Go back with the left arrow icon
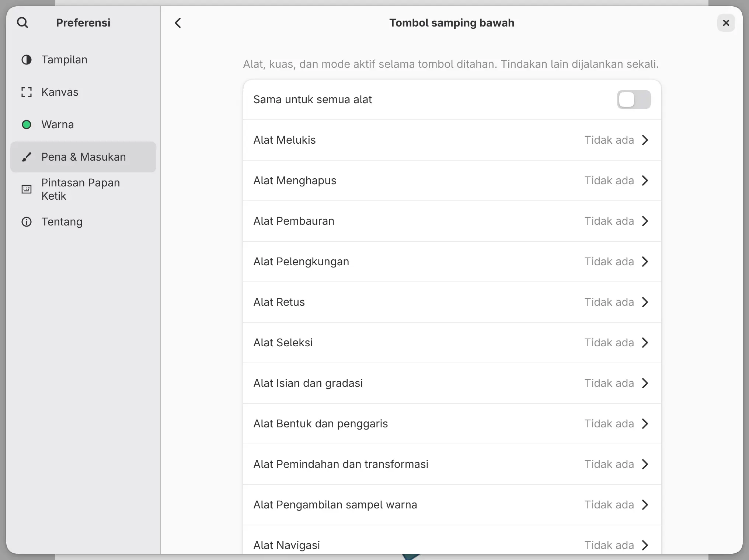 click(x=178, y=23)
